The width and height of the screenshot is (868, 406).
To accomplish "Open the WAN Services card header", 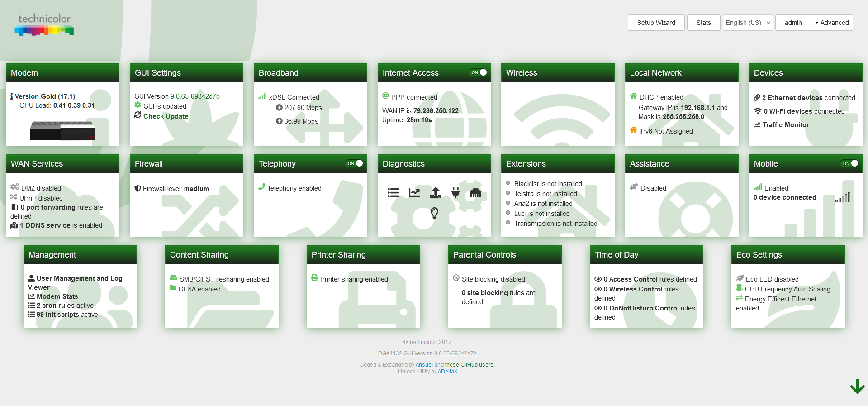I will click(x=62, y=164).
